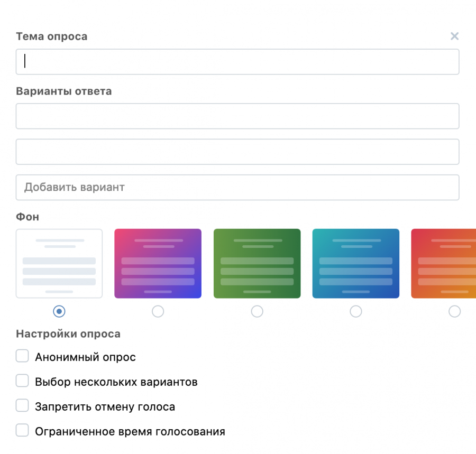
Task: Pick the pink-purple gradient background
Action: coord(158,263)
